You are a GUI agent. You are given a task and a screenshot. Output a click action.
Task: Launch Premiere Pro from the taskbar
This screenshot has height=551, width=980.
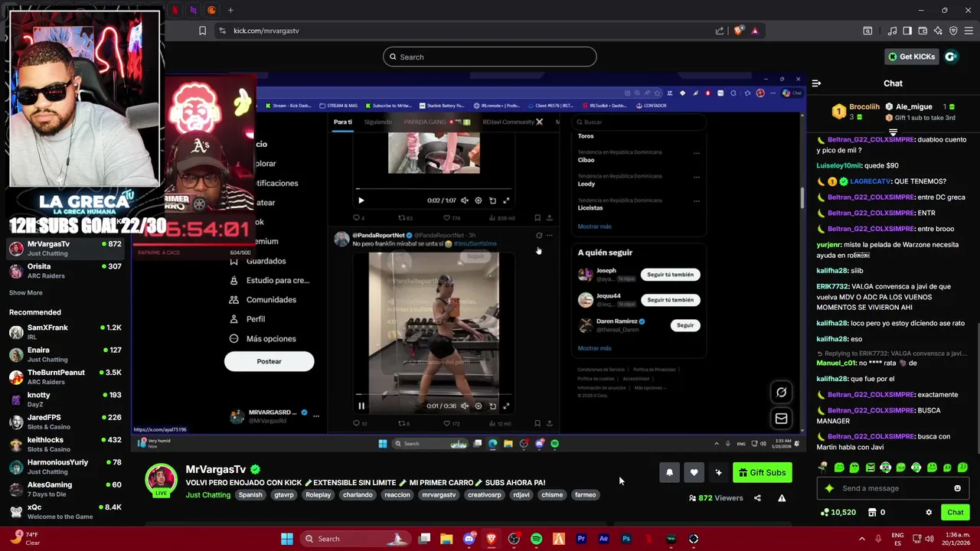(x=581, y=539)
